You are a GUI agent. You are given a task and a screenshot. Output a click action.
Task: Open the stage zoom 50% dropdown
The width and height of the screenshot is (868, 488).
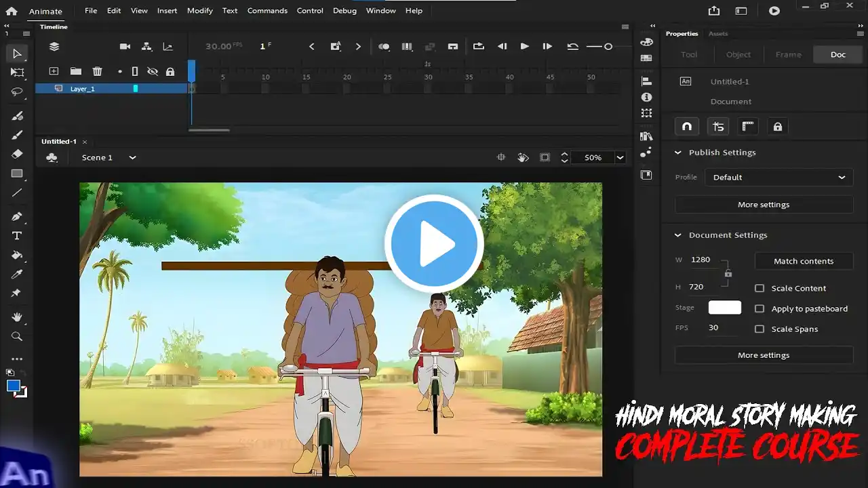point(619,157)
